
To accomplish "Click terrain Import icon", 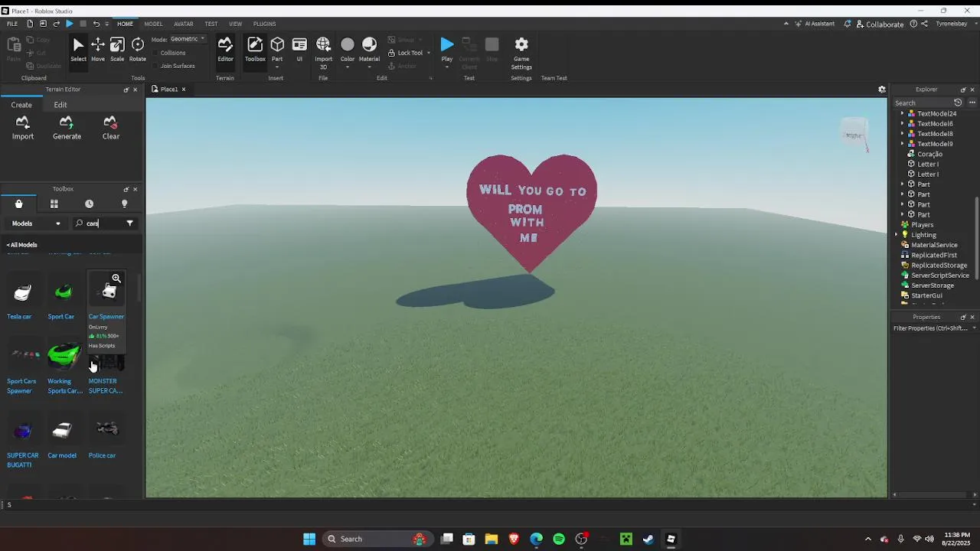I will [x=23, y=128].
